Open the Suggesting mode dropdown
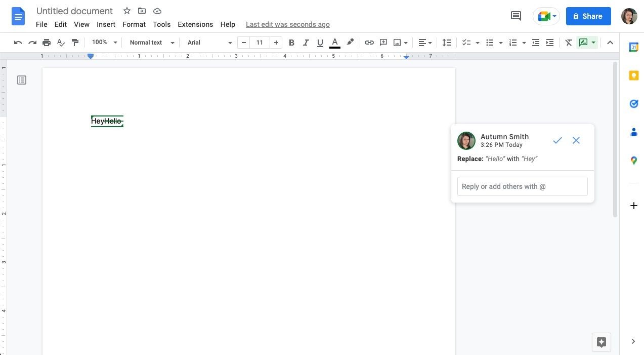The width and height of the screenshot is (644, 355). [x=587, y=43]
